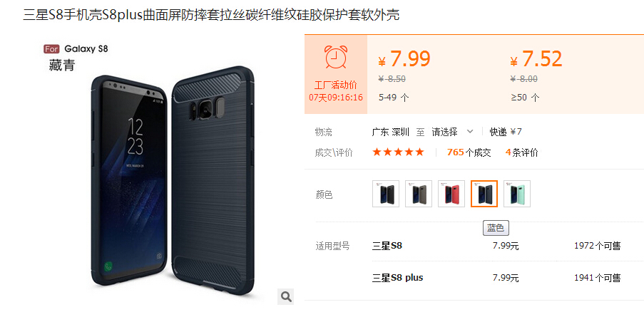The height and width of the screenshot is (312, 644).
Task: Click the product title text
Action: [x=211, y=15]
